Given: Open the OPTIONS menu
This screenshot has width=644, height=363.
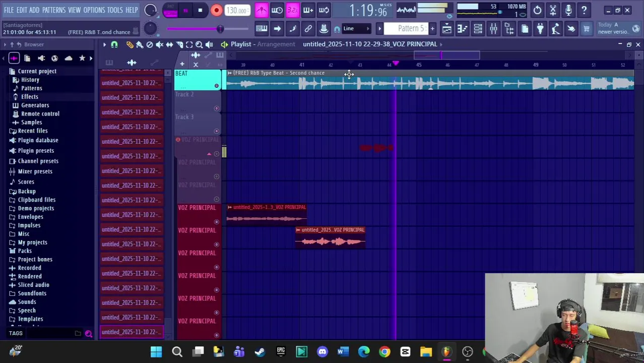Looking at the screenshot, I should point(94,10).
